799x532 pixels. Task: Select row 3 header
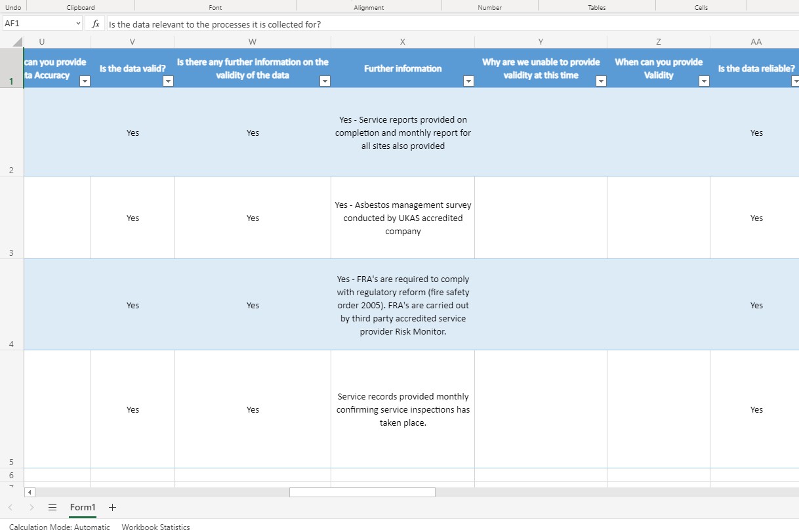pyautogui.click(x=11, y=218)
